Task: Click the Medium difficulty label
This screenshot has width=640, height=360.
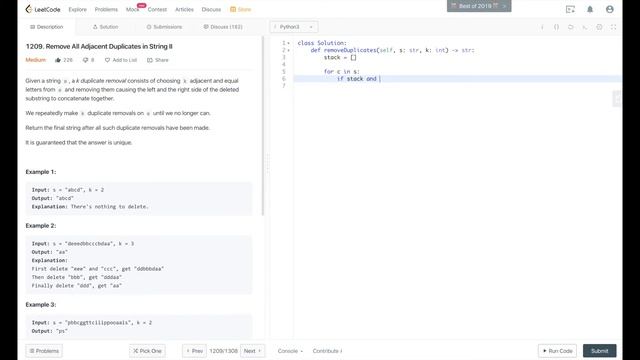Action: tap(36, 60)
